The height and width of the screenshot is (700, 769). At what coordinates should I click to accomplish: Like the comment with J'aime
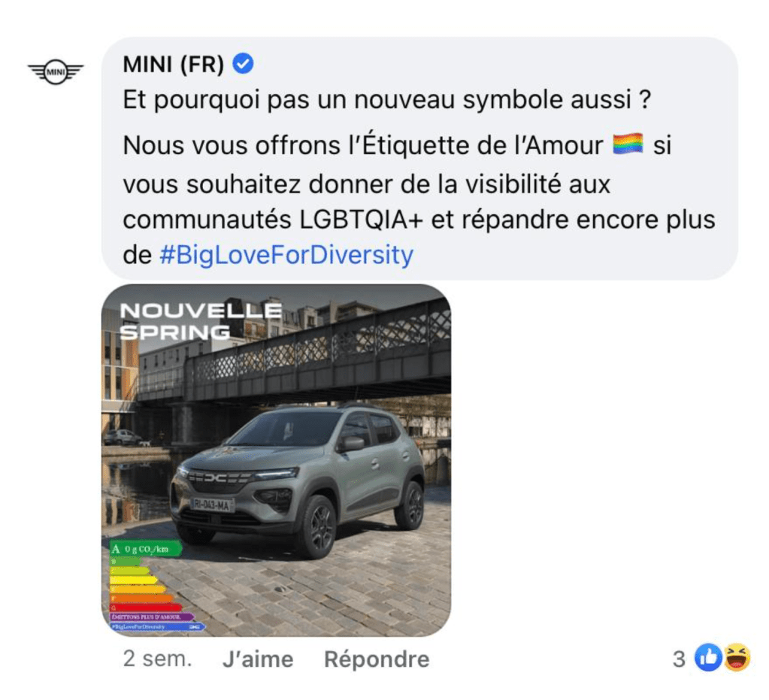(x=258, y=659)
